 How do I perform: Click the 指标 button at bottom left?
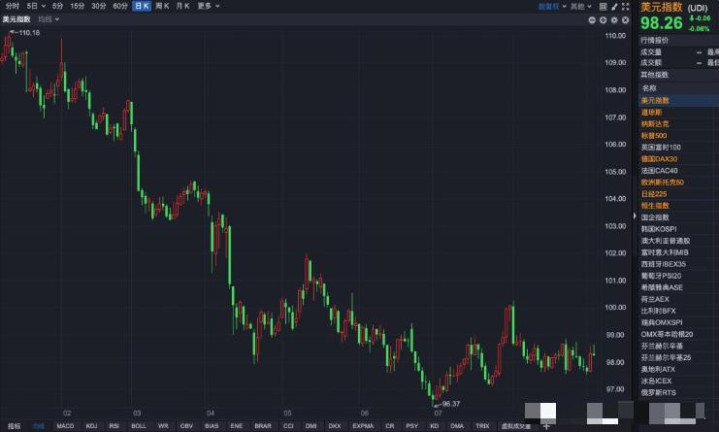[x=14, y=426]
